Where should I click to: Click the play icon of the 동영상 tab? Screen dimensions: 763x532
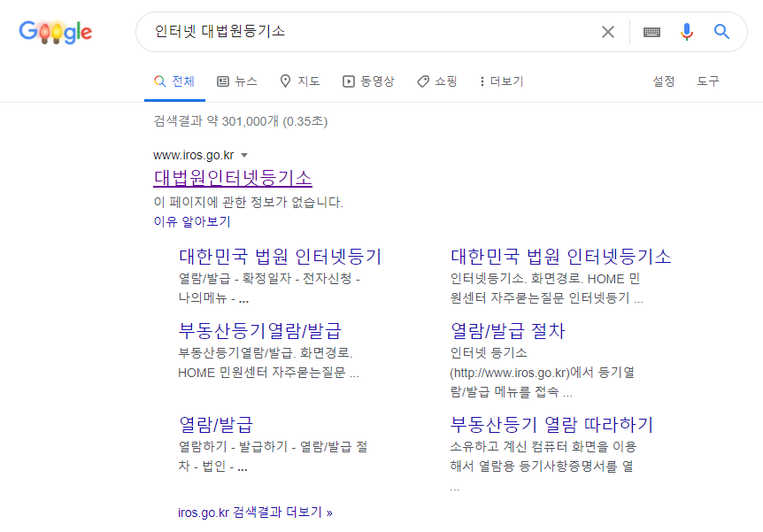(349, 81)
